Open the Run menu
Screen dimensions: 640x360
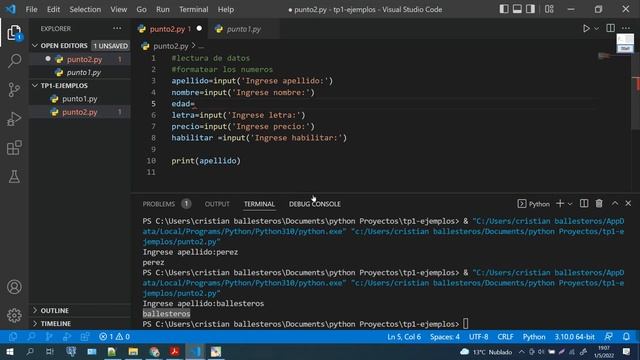pos(162,9)
